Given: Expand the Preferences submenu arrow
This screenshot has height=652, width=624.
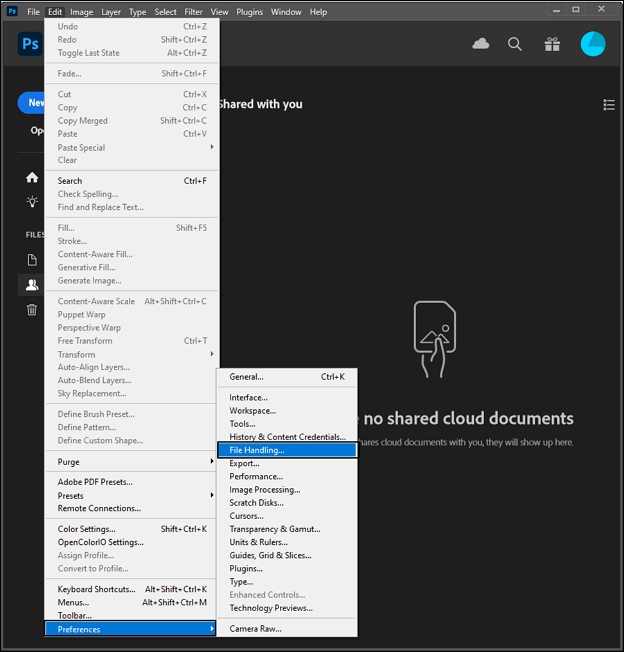Looking at the screenshot, I should click(x=212, y=629).
